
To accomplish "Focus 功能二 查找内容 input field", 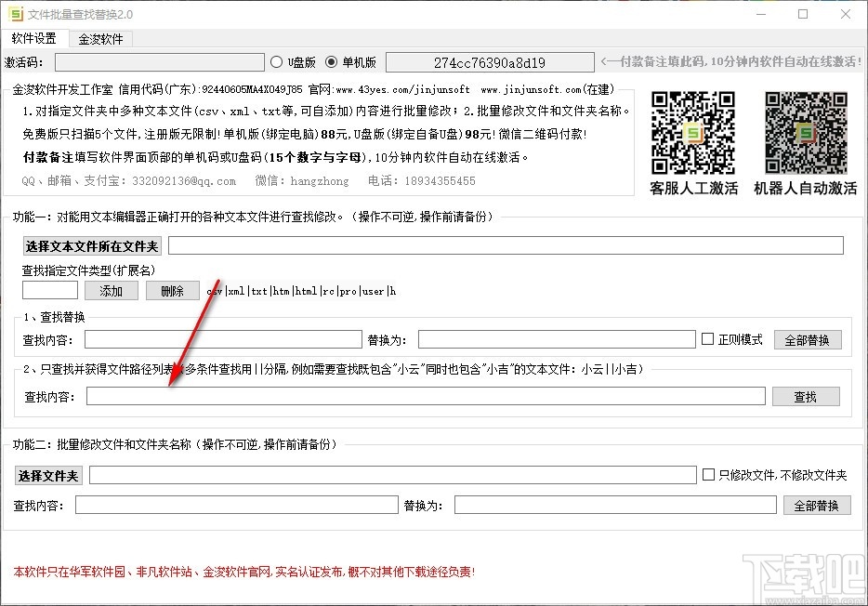I will coord(237,505).
